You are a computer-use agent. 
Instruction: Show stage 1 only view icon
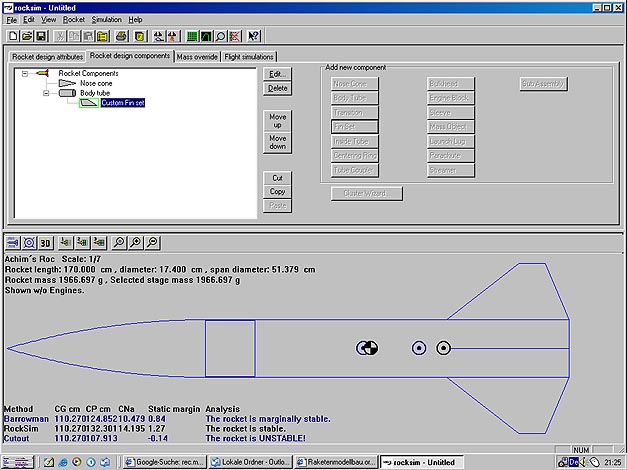coord(66,242)
